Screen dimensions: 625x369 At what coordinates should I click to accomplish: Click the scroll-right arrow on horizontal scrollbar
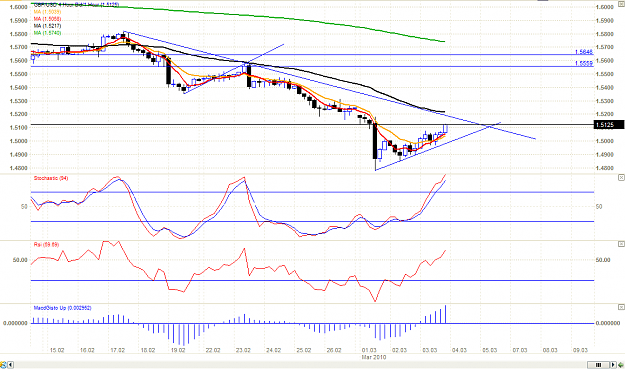click(613, 365)
